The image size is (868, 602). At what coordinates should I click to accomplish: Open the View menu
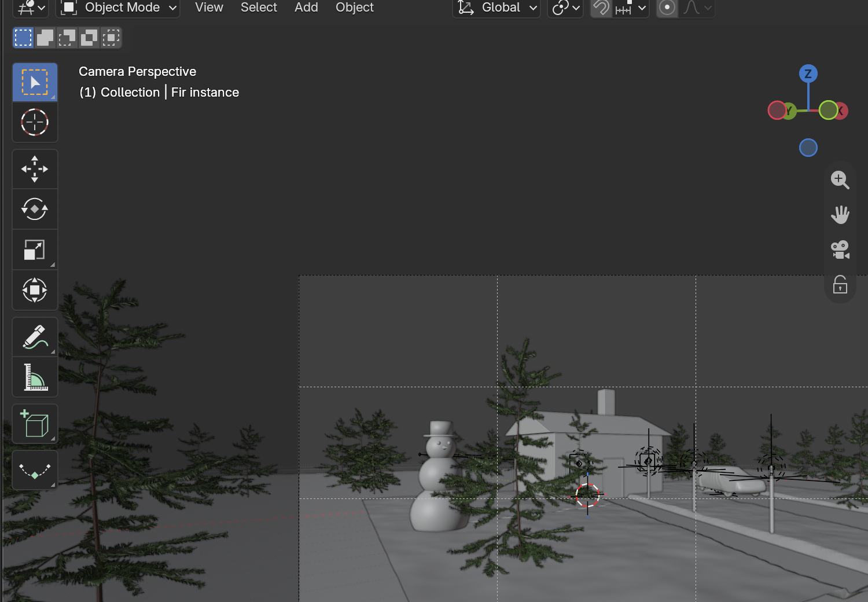(209, 8)
